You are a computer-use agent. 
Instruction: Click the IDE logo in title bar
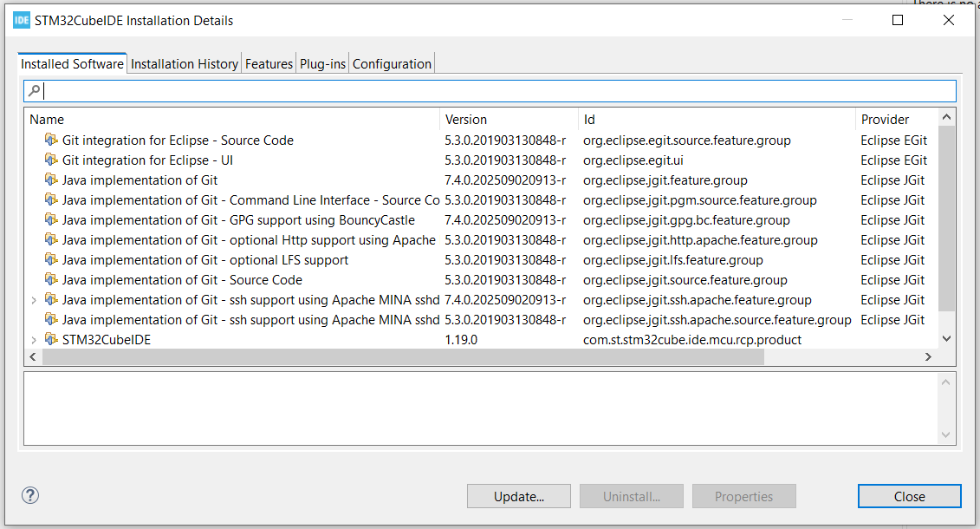22,20
